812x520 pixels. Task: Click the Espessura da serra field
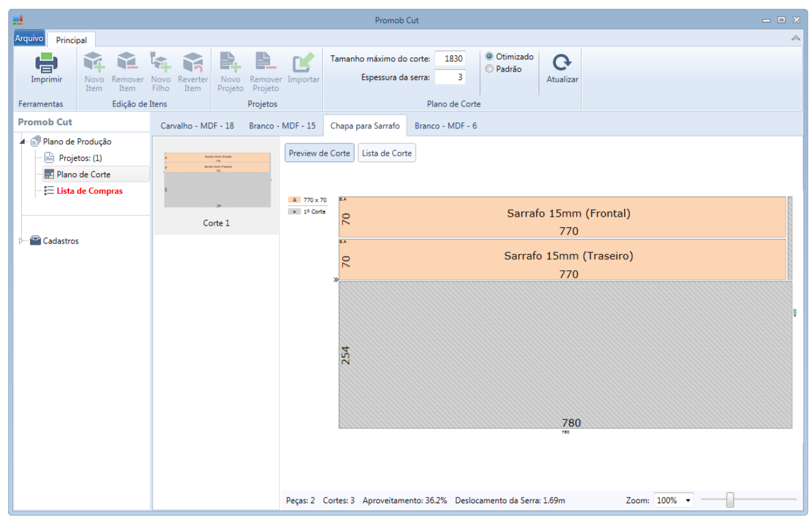pyautogui.click(x=450, y=77)
